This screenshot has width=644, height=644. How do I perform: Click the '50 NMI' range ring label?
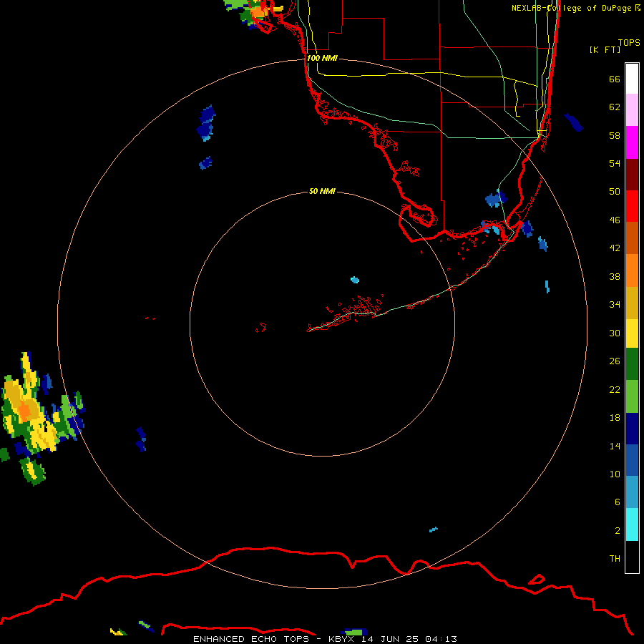coord(322,191)
